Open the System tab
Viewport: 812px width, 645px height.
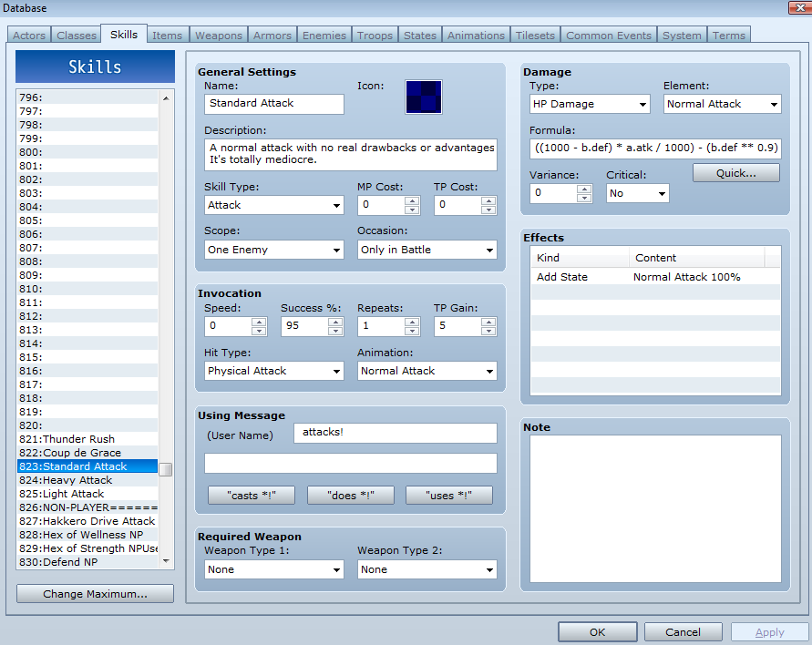(682, 36)
